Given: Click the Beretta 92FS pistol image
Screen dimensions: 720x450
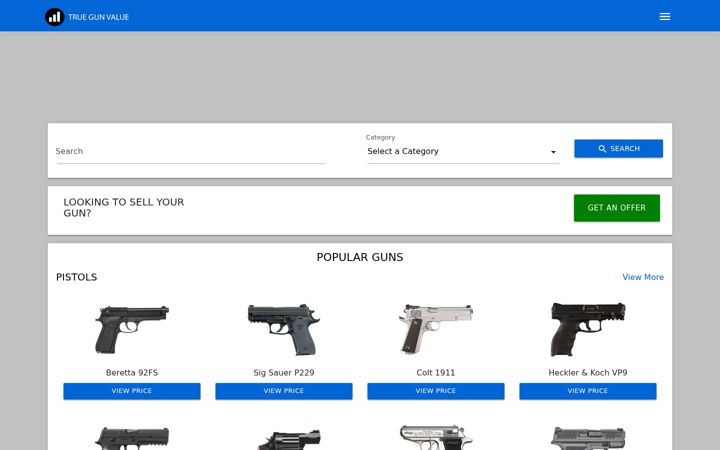Looking at the screenshot, I should pyautogui.click(x=132, y=329).
